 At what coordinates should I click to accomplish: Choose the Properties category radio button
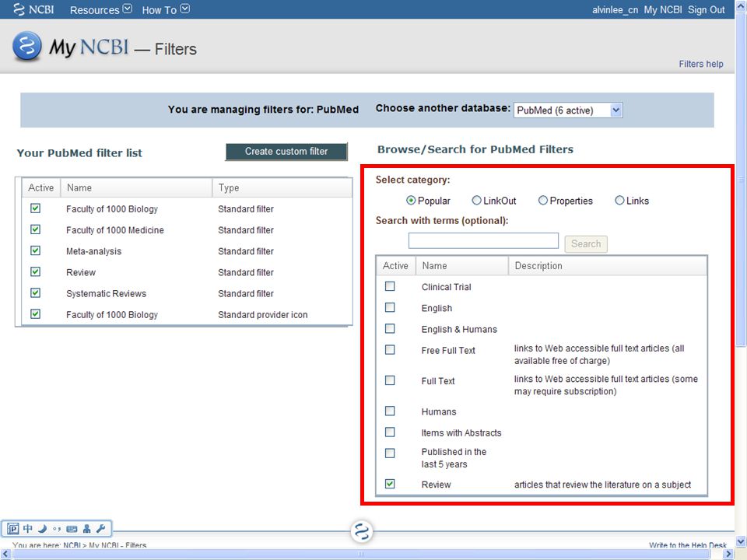coord(543,201)
